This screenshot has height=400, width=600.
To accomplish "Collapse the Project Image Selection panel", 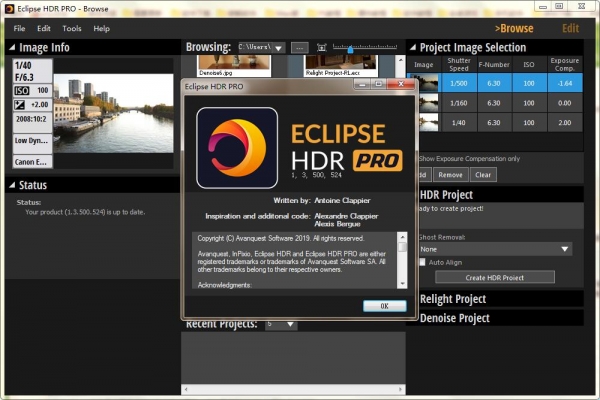I will pos(412,47).
